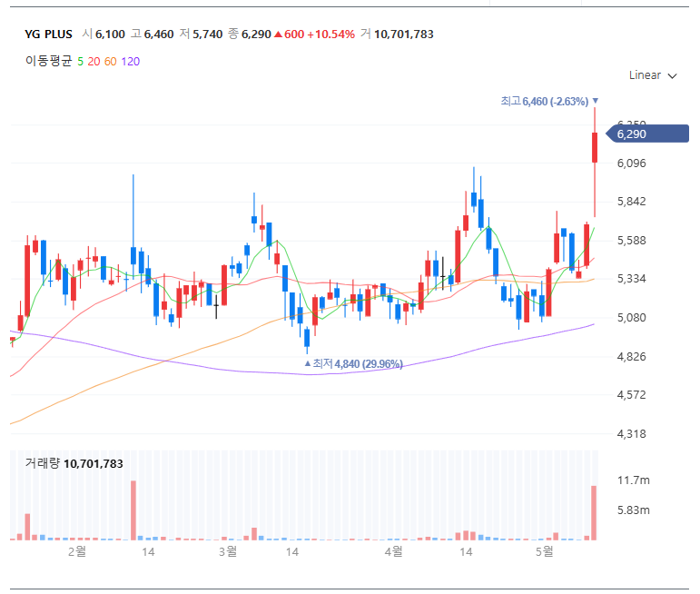Click the 최저 4,840 low marker

tap(353, 364)
